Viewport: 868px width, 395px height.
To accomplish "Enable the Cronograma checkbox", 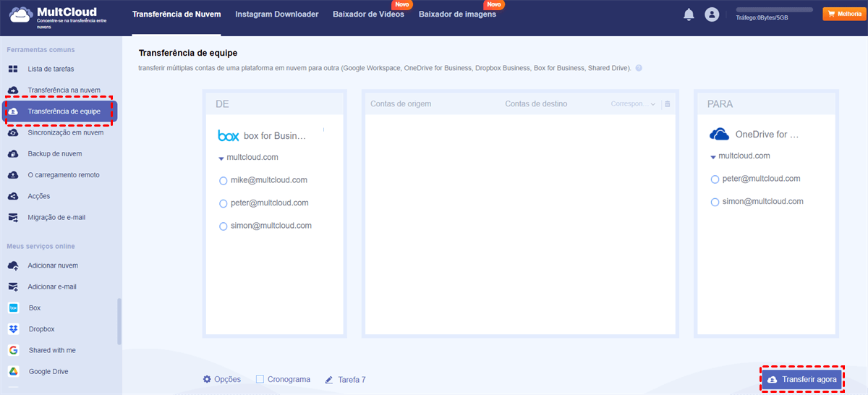I will pyautogui.click(x=260, y=379).
